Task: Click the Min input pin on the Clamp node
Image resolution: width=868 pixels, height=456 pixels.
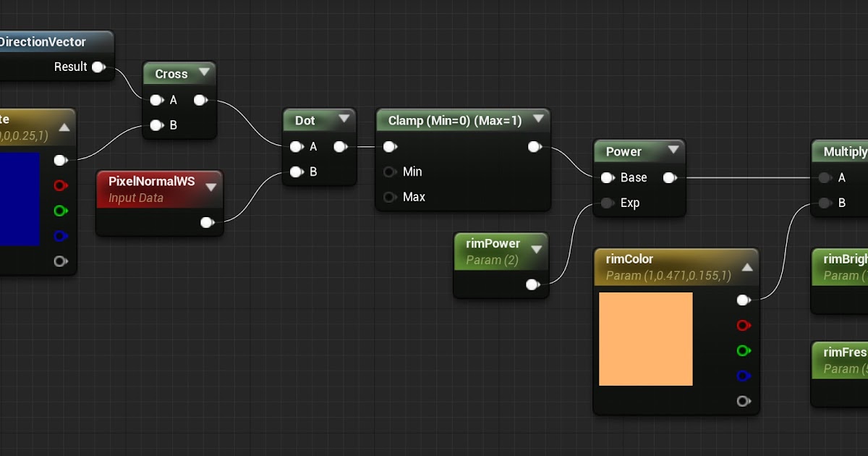Action: 389,172
